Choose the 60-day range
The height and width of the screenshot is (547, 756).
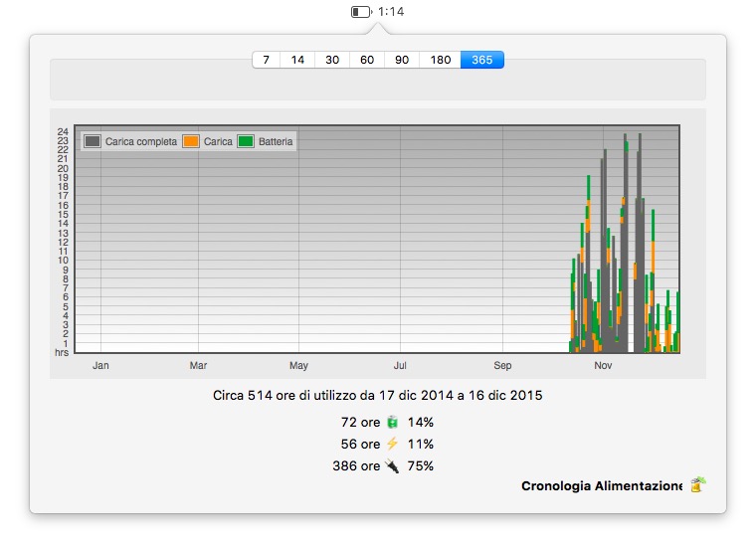[367, 60]
